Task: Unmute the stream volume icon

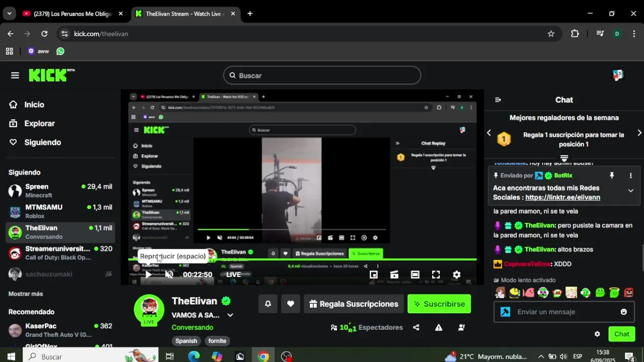Action: point(169,275)
